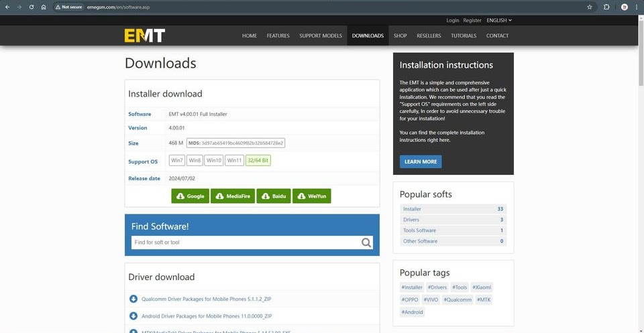Viewport: 644px width, 333px height.
Task: Click the release date 2024/07/02
Action: click(181, 178)
